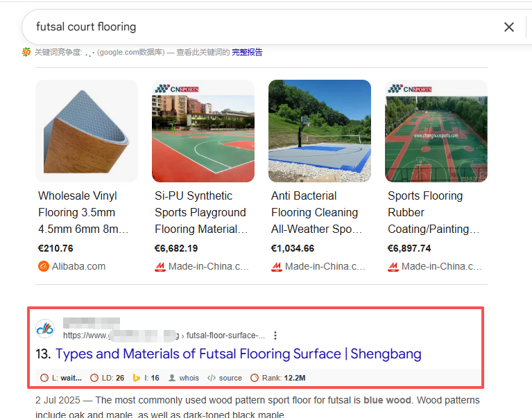Click the €6,897.74 price
532x418 pixels.
tap(409, 248)
